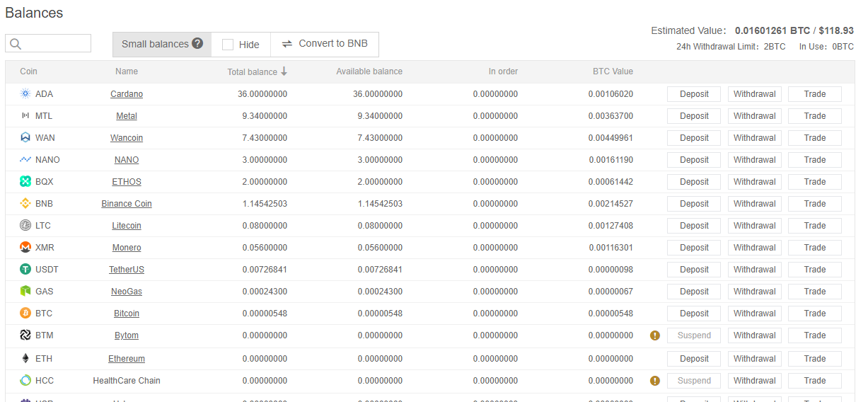Click the ETH Ethereum icon
The height and width of the screenshot is (402, 868).
pos(25,359)
